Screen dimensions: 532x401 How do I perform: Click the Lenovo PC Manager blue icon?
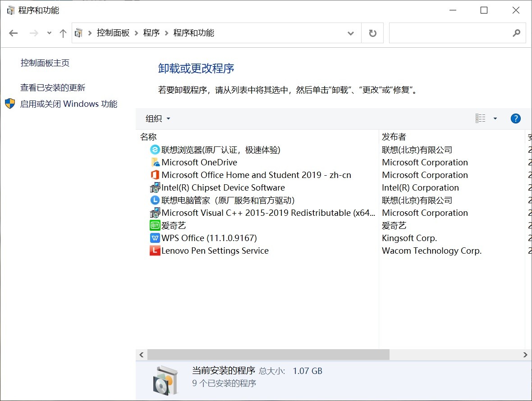155,200
